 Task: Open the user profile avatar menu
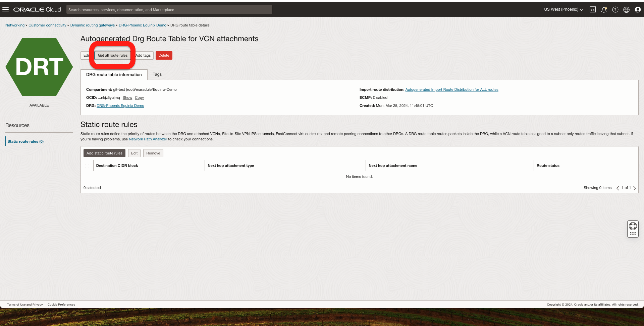[638, 10]
